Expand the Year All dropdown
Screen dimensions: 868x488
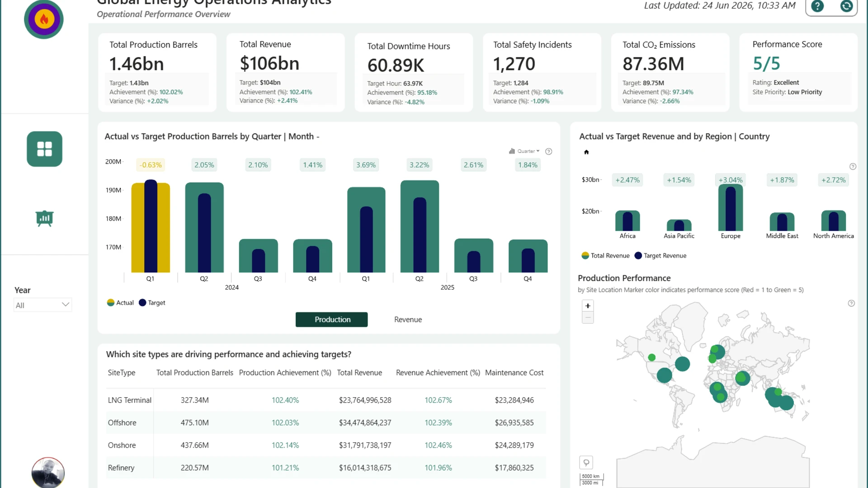tap(43, 305)
